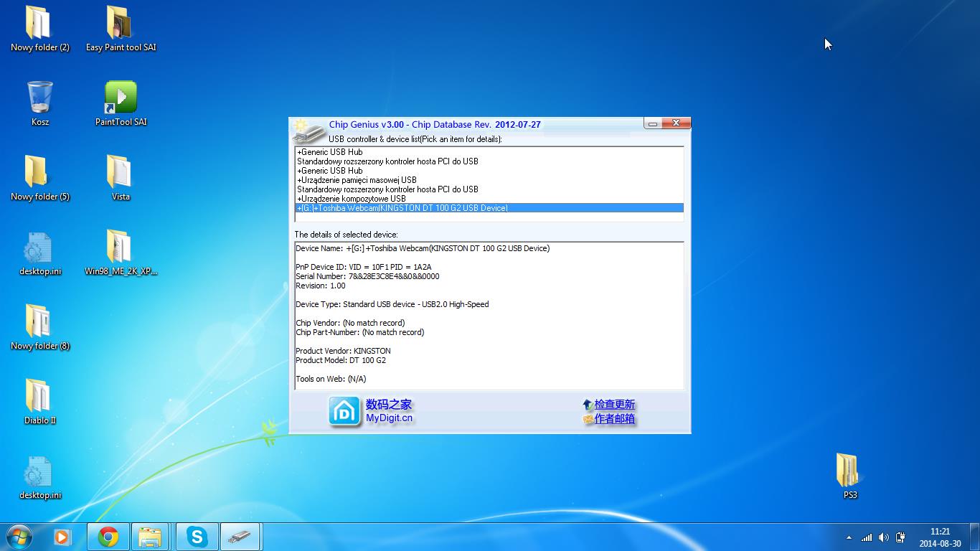The image size is (980, 551).
Task: Open Skype from taskbar
Action: (196, 537)
